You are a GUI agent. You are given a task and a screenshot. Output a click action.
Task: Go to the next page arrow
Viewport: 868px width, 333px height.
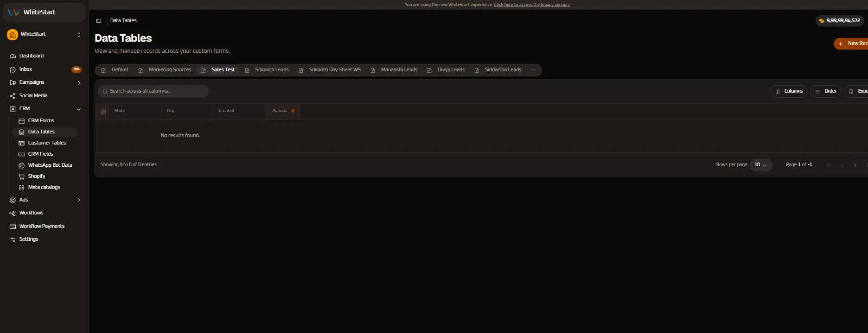855,165
